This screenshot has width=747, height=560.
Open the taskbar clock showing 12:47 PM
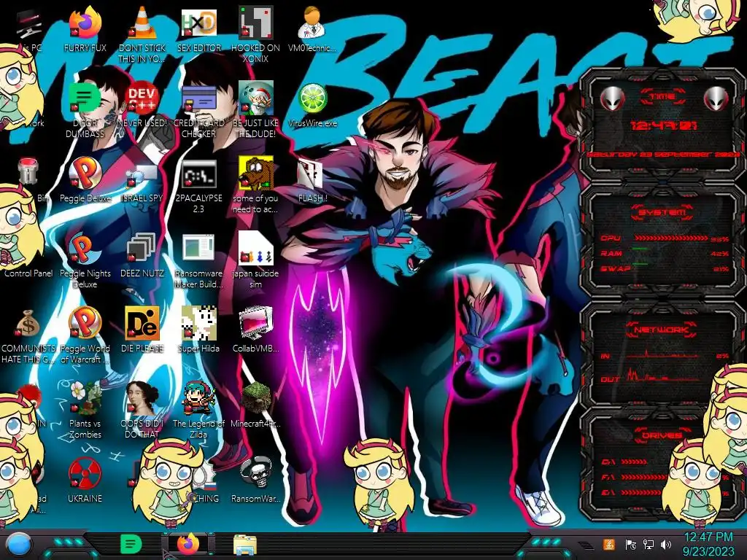click(x=708, y=544)
